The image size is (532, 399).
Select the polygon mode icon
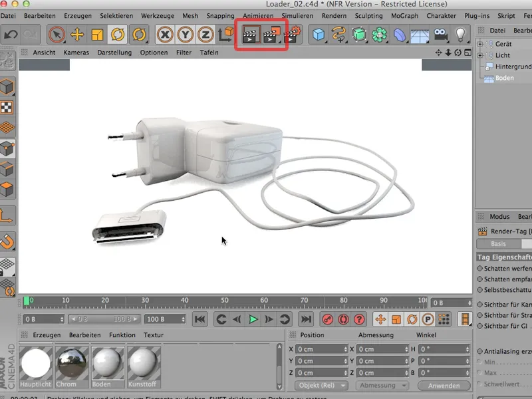pos(7,190)
